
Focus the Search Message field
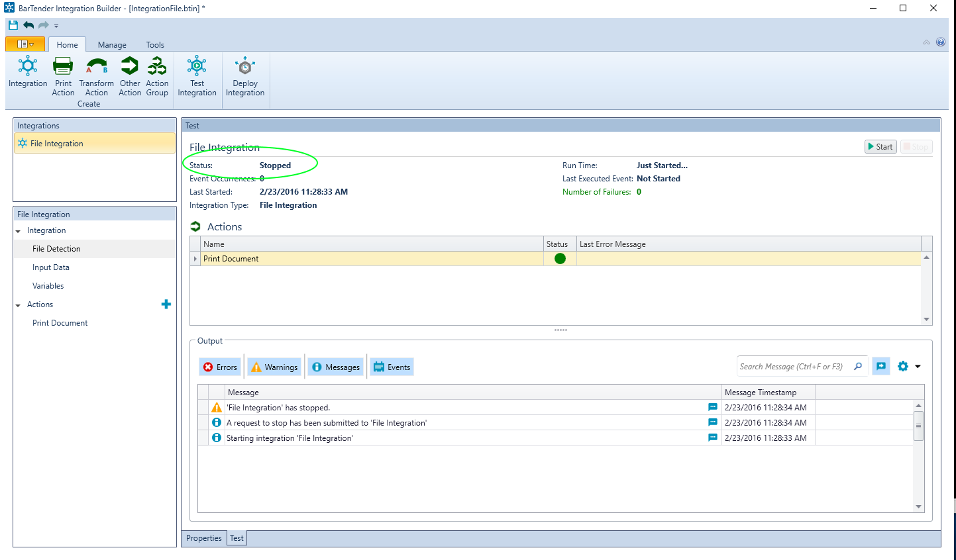click(x=794, y=366)
